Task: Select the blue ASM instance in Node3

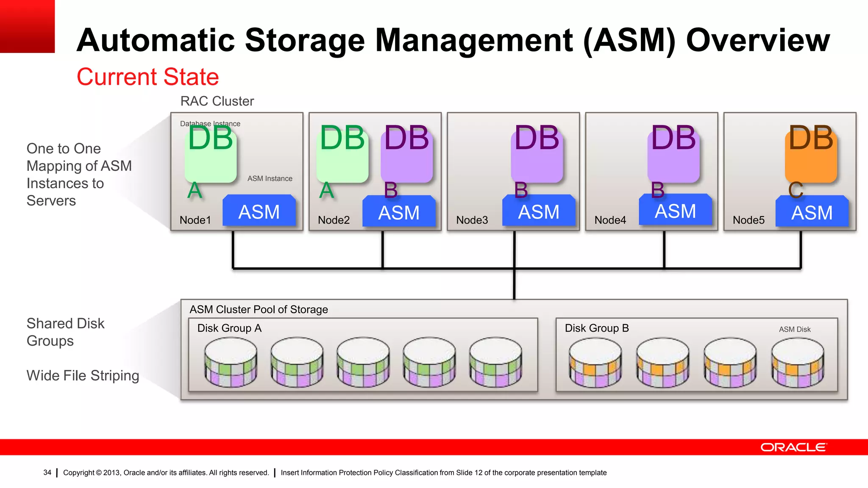Action: (539, 210)
